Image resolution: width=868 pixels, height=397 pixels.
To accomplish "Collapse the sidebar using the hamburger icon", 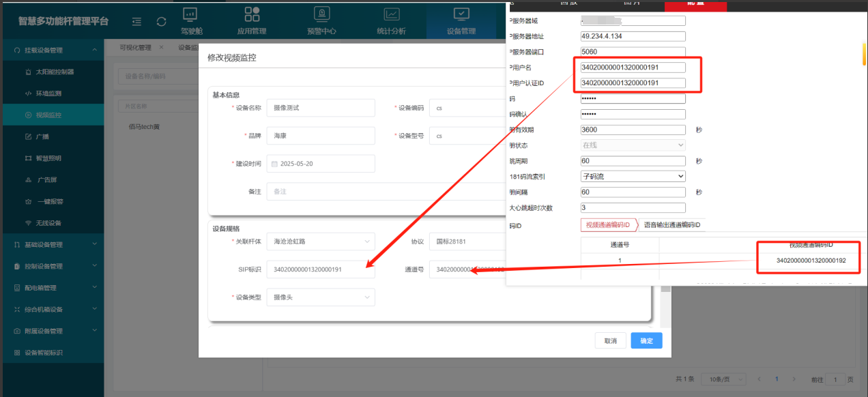I will pyautogui.click(x=136, y=21).
